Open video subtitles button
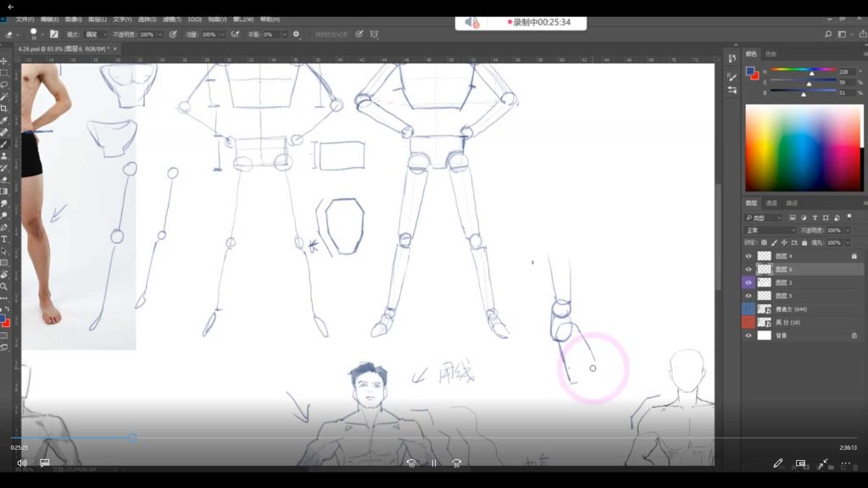This screenshot has height=488, width=868. pyautogui.click(x=45, y=463)
